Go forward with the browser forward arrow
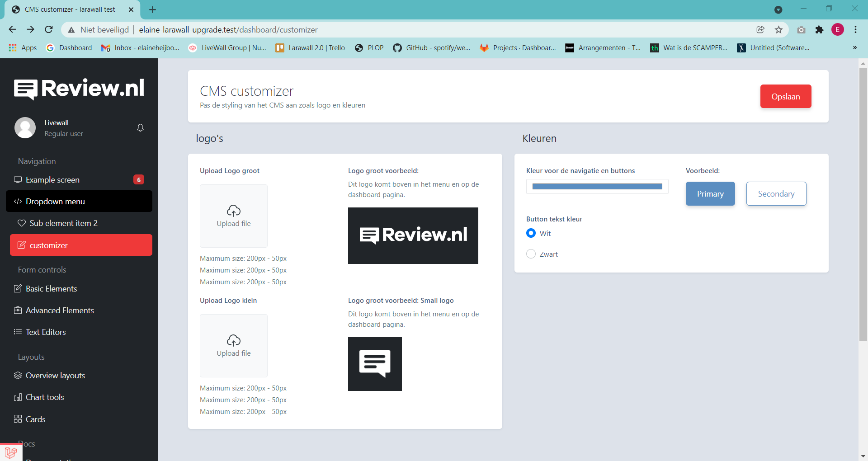Viewport: 868px width, 461px height. coord(30,29)
